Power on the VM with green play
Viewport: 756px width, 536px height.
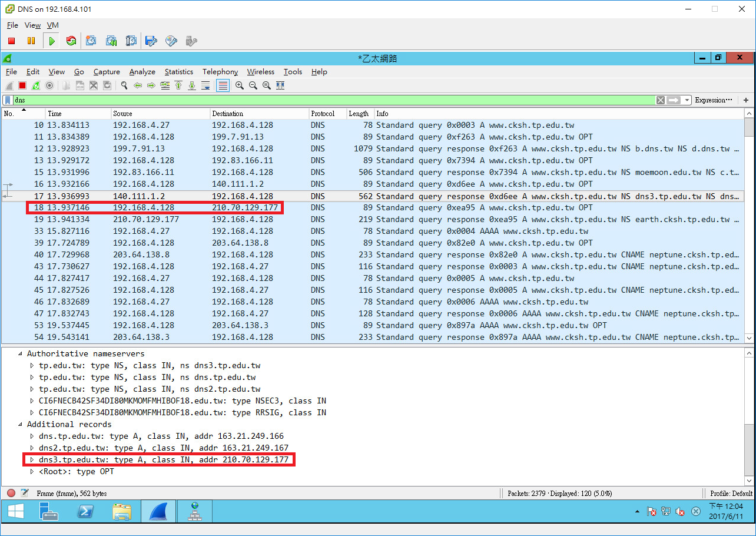tap(52, 41)
